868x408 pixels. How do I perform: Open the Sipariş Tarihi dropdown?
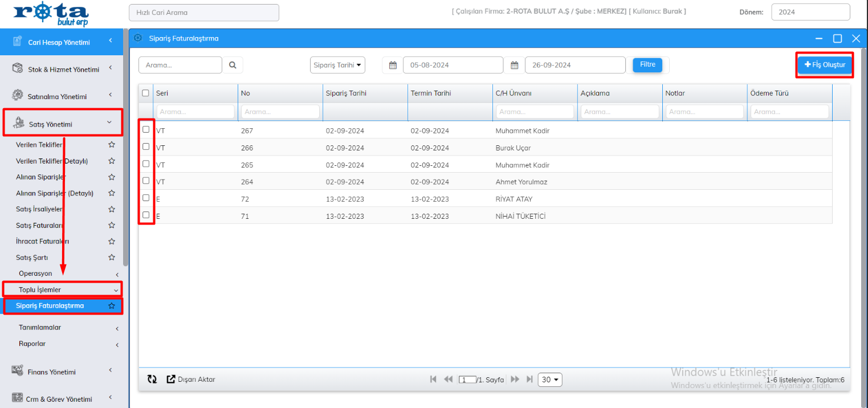tap(337, 65)
